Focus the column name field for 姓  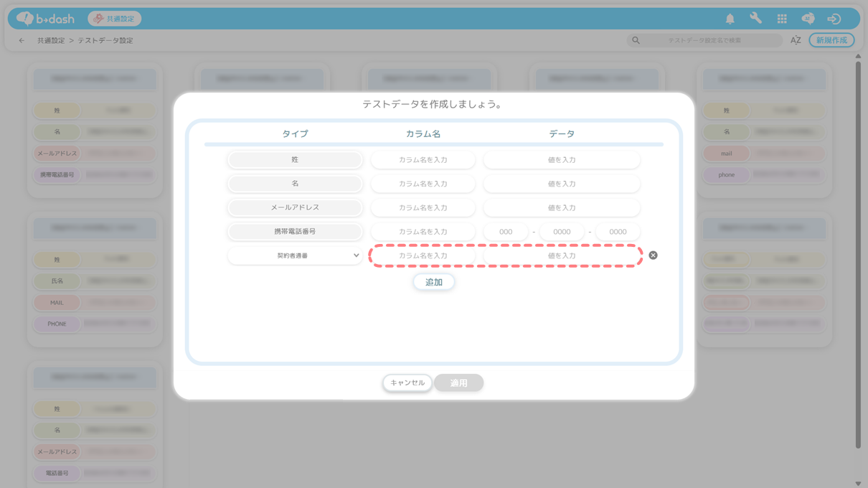point(423,160)
